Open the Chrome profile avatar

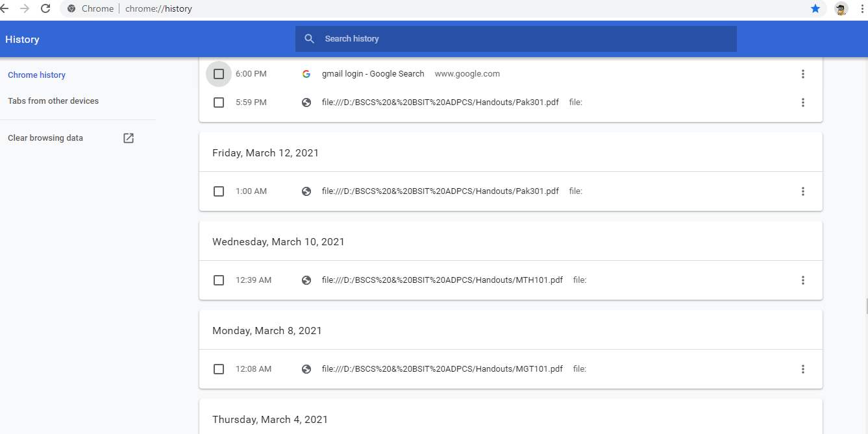(x=841, y=8)
